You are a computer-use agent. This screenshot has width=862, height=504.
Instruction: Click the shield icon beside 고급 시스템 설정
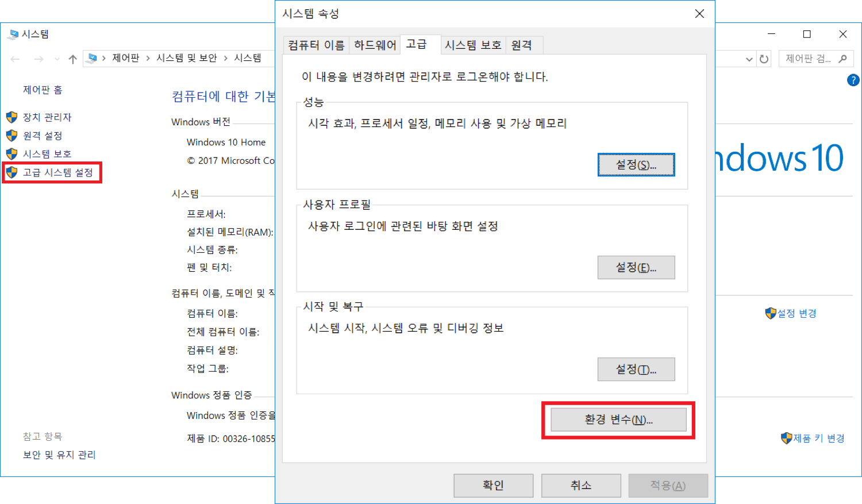[x=12, y=172]
